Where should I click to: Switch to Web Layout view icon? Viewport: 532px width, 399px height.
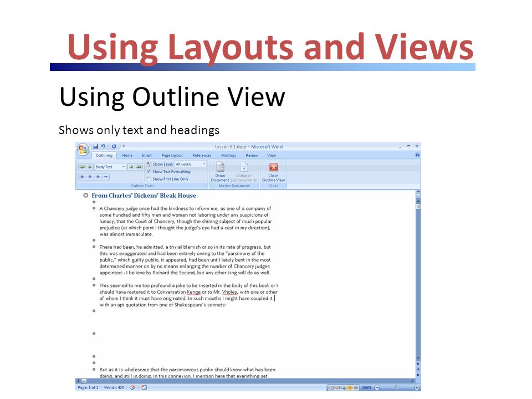coord(343,387)
